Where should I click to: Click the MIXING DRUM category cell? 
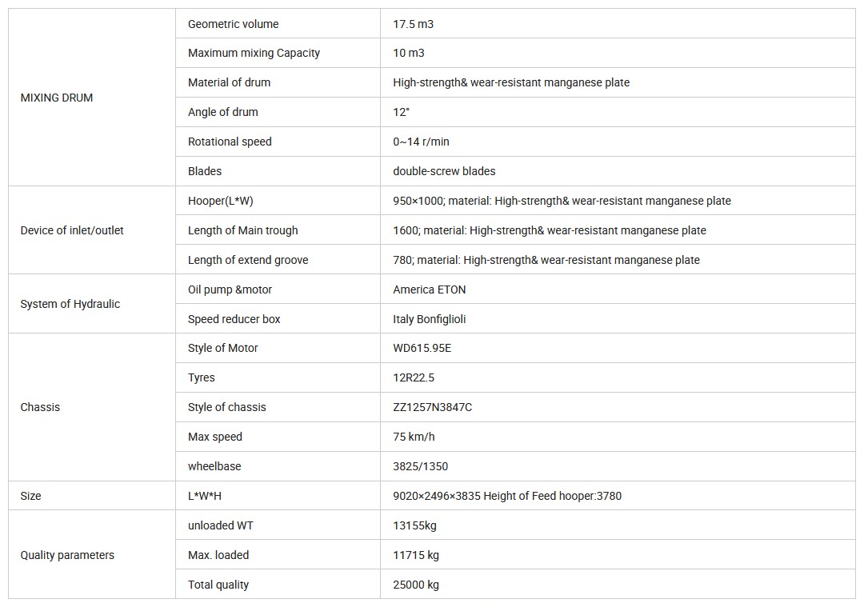pos(57,98)
